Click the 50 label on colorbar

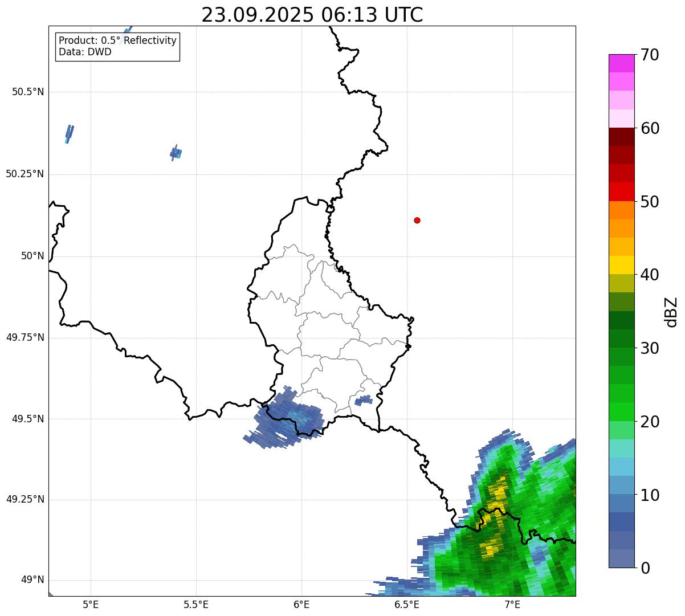click(x=650, y=202)
